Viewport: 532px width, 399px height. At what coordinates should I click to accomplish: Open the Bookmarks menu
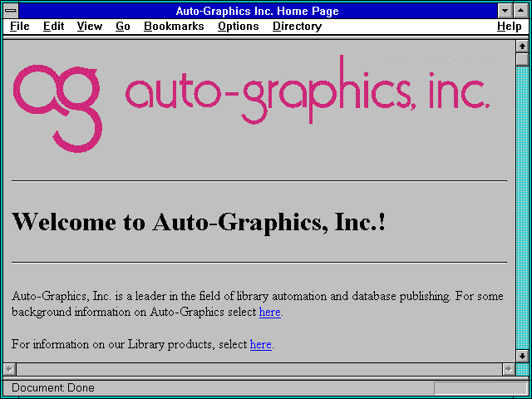pos(174,27)
